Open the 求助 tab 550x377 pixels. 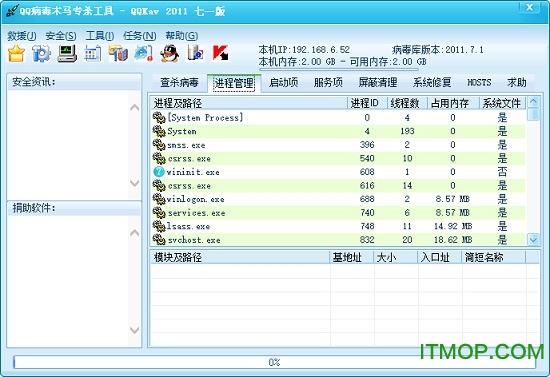point(517,83)
